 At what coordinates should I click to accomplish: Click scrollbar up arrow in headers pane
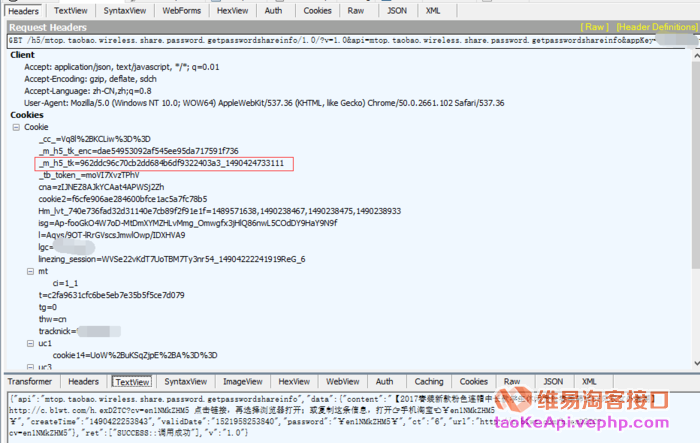(696, 56)
